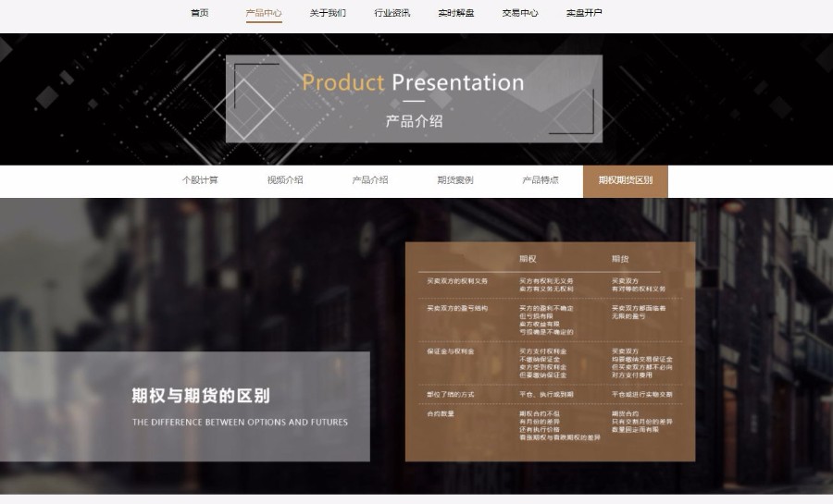Click the 买卖双方的权利义务 row label
Screen dimensions: 833x504
click(x=457, y=280)
